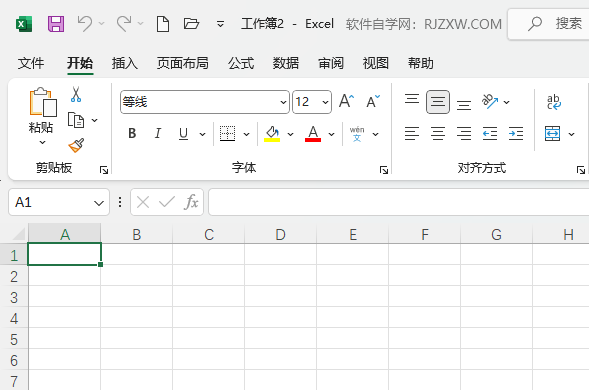Apply the borders icon

[227, 134]
